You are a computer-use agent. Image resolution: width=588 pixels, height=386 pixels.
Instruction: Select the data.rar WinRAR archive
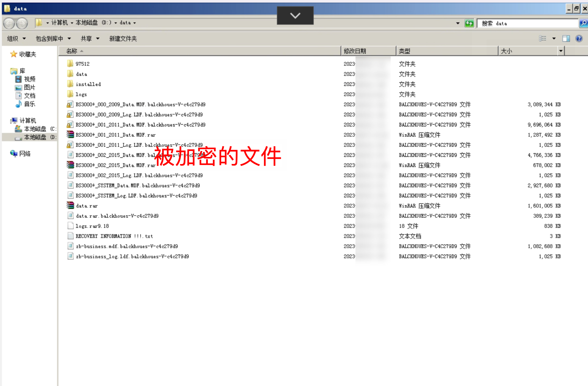pos(86,206)
